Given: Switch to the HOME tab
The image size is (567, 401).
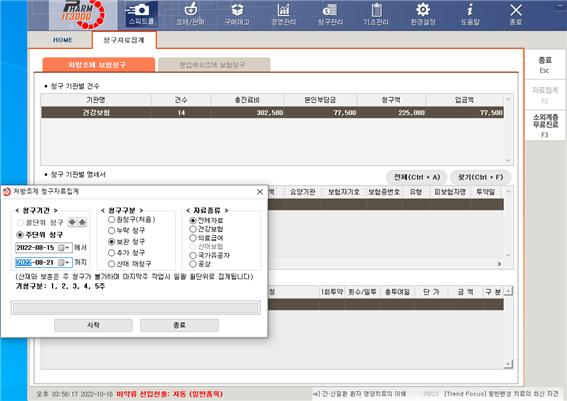Looking at the screenshot, I should point(63,40).
